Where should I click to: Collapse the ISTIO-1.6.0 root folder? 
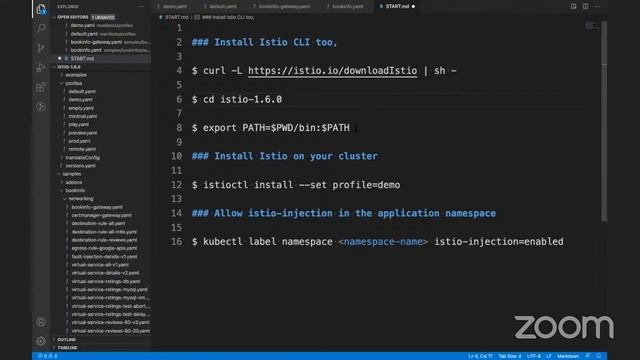[69, 67]
